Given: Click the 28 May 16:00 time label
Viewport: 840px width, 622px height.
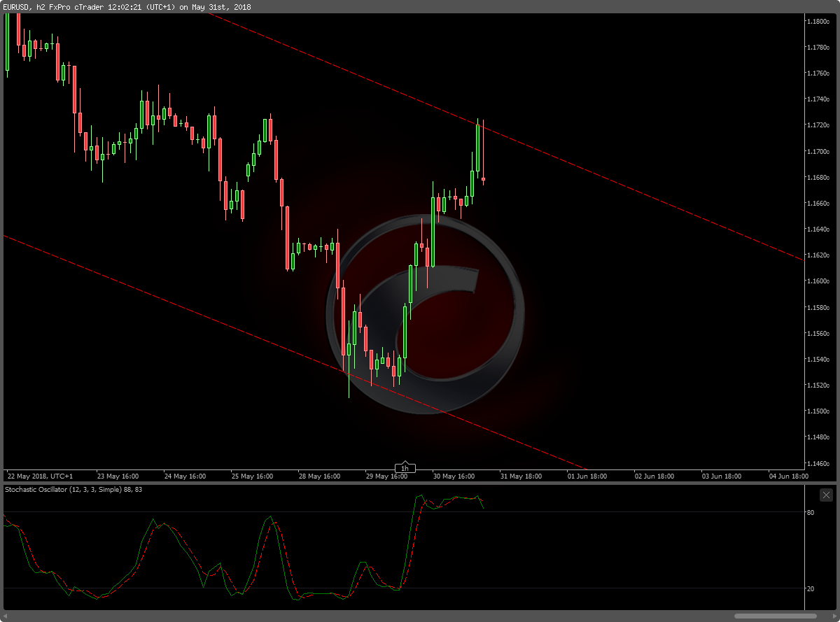Looking at the screenshot, I should pos(319,476).
